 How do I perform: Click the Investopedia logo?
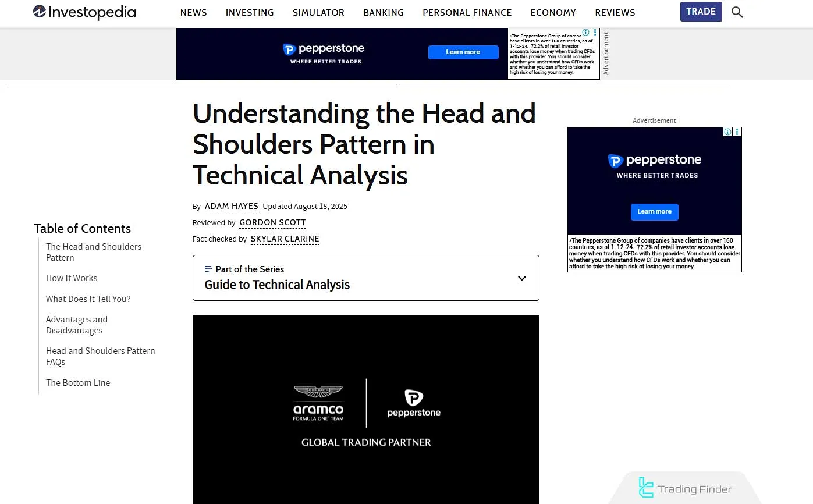click(84, 12)
